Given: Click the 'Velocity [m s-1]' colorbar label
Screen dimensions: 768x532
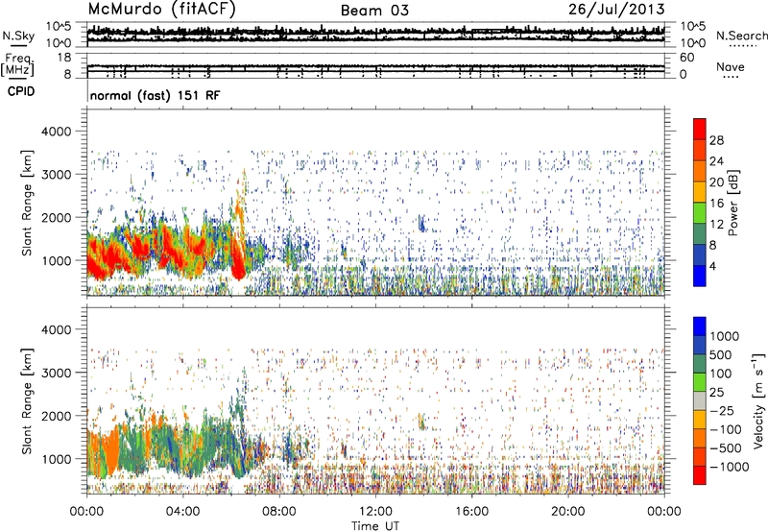Looking at the screenshot, I should tap(757, 400).
